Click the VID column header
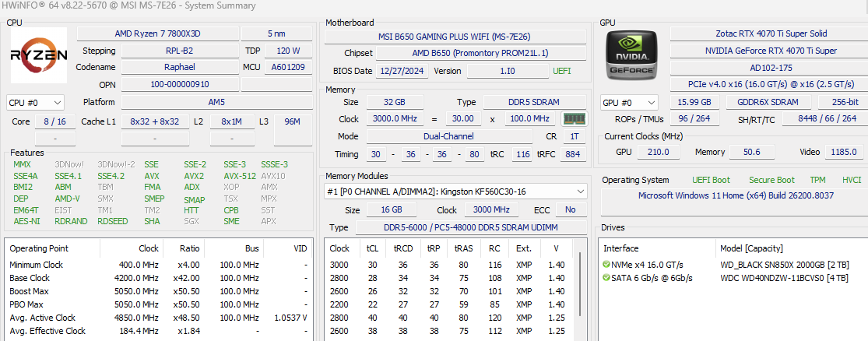Viewport: 868px width, 341px height. (286, 248)
